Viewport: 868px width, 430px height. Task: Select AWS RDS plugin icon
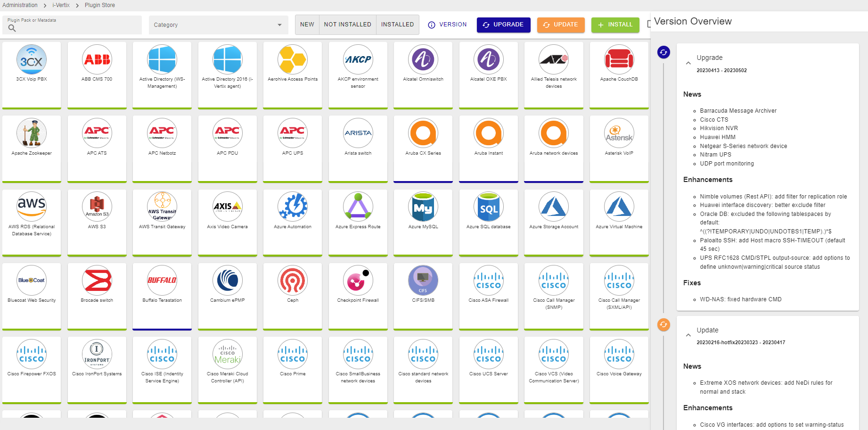click(x=32, y=207)
